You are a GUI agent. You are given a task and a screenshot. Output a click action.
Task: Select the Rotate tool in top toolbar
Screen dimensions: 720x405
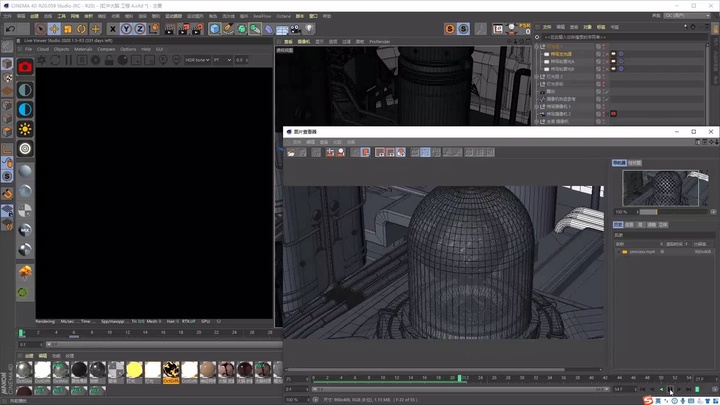pyautogui.click(x=83, y=29)
